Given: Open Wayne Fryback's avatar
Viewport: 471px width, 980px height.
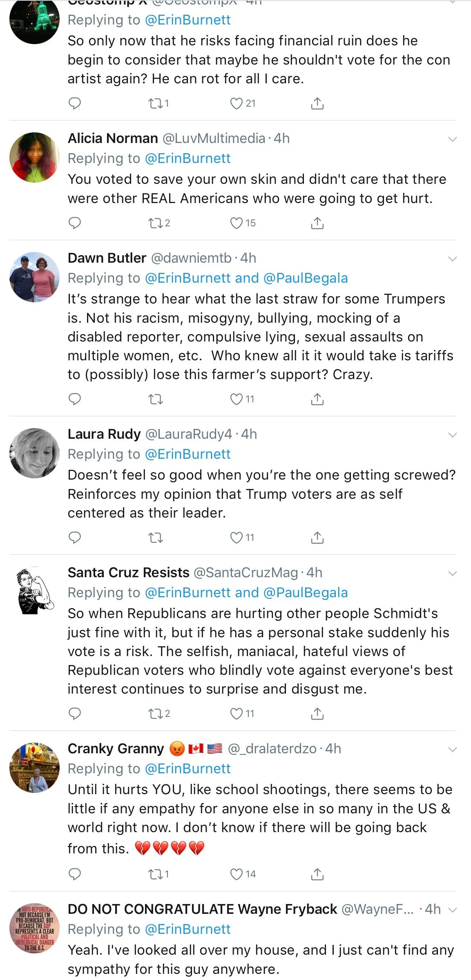Looking at the screenshot, I should (x=34, y=929).
